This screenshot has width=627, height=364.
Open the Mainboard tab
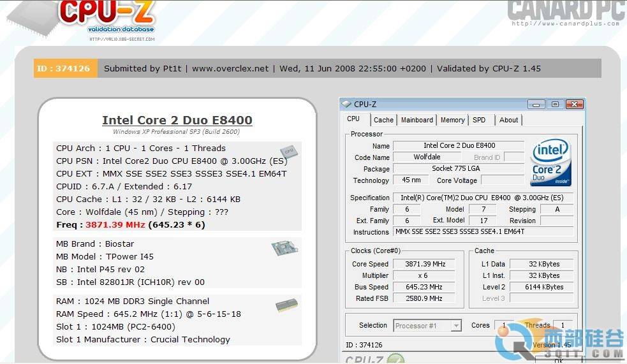tap(417, 120)
